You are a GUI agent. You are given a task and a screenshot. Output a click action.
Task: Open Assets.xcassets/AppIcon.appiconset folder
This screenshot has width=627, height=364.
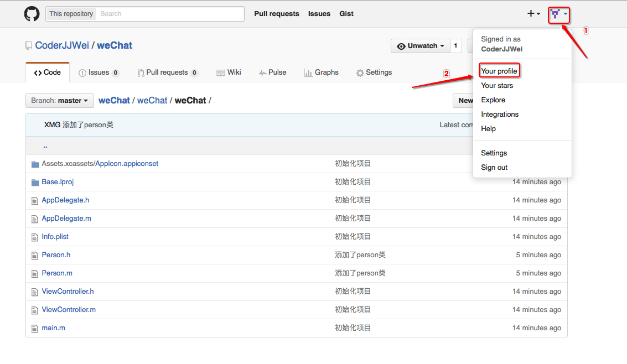click(100, 163)
